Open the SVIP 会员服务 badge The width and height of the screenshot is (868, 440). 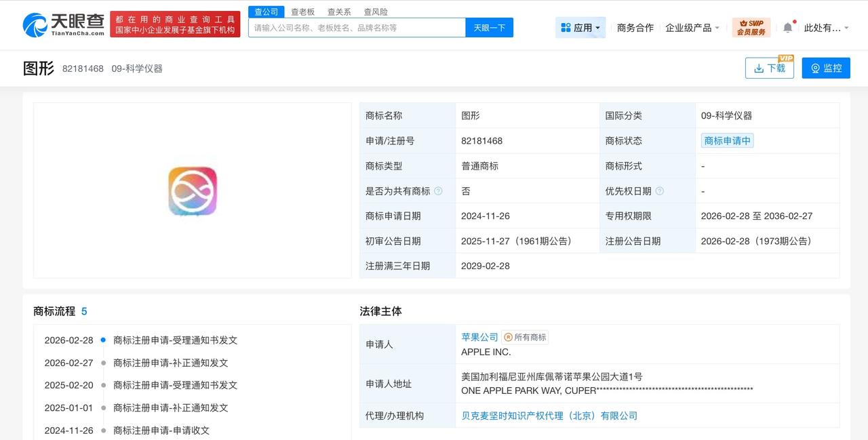click(x=751, y=28)
